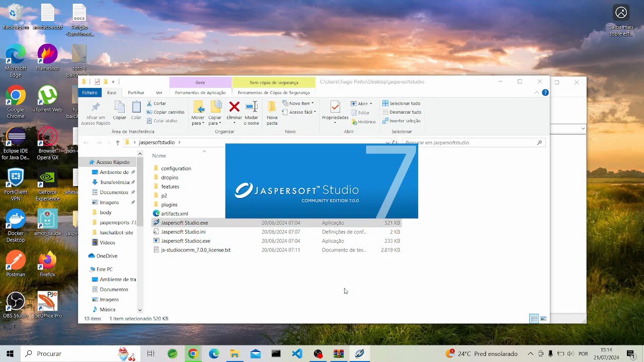
Task: Open the Ferramentas de Aplicação tab
Action: click(200, 93)
